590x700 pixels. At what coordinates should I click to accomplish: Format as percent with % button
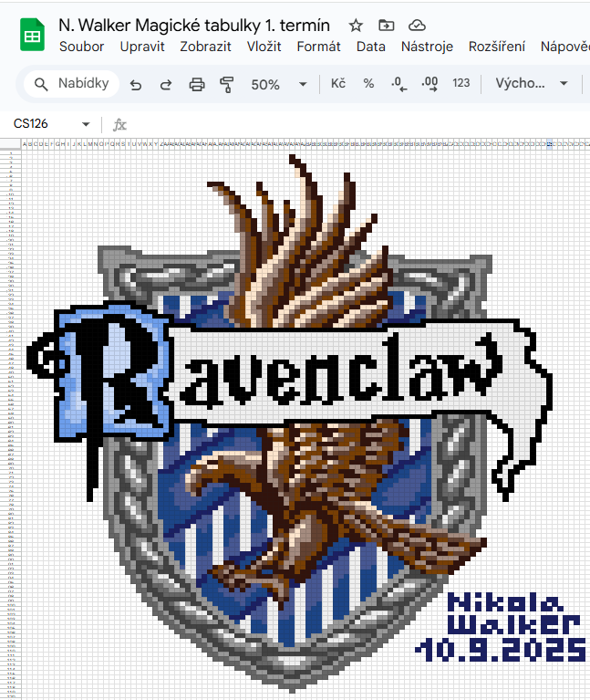coord(368,83)
